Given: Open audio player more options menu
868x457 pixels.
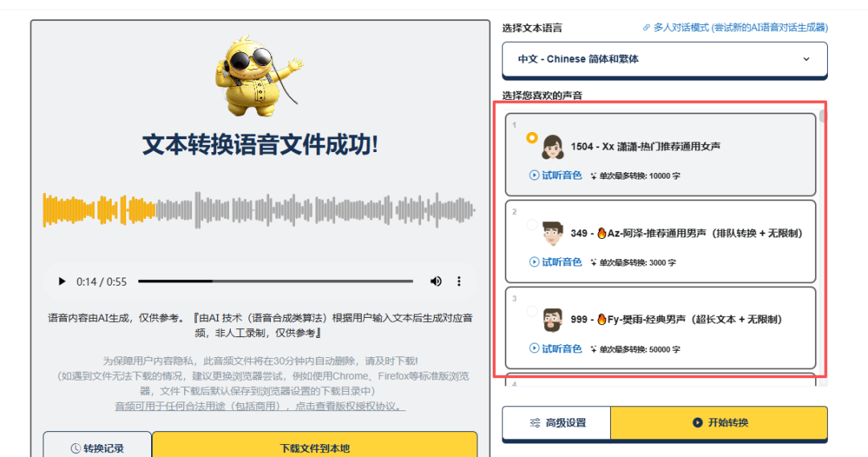Looking at the screenshot, I should coord(459,282).
